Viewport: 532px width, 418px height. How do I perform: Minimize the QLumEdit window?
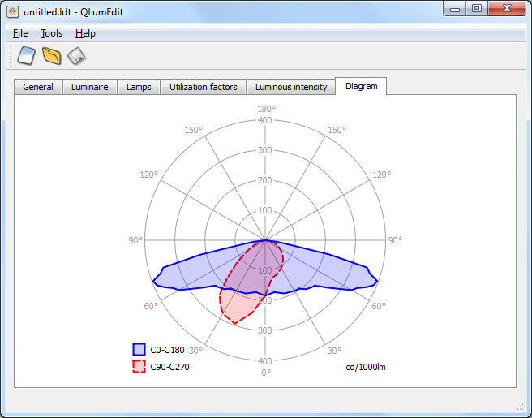[x=455, y=9]
